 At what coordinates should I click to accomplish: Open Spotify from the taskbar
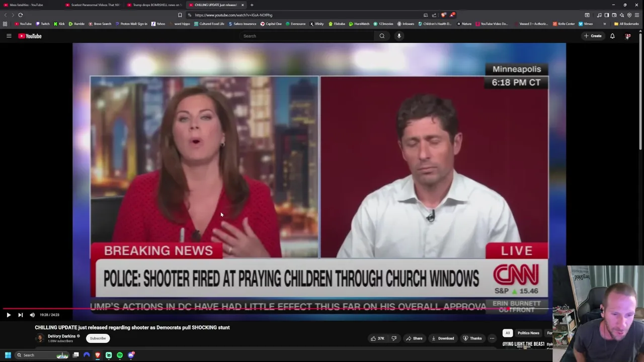(x=120, y=355)
